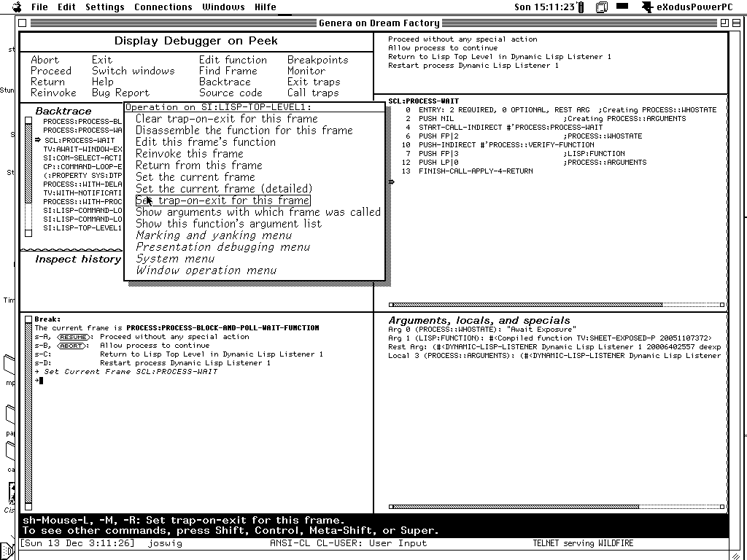Click the Return debugger command
Screen dimensions: 747x560
pyautogui.click(x=47, y=82)
